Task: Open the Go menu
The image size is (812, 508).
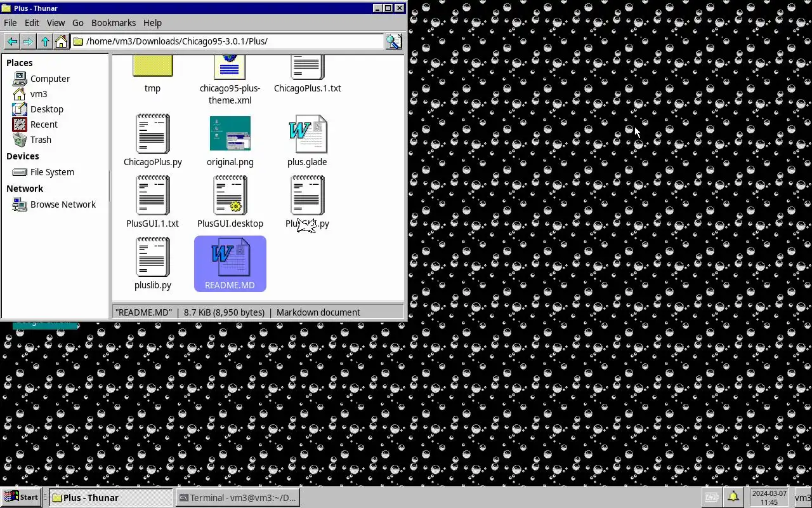Action: tap(78, 23)
